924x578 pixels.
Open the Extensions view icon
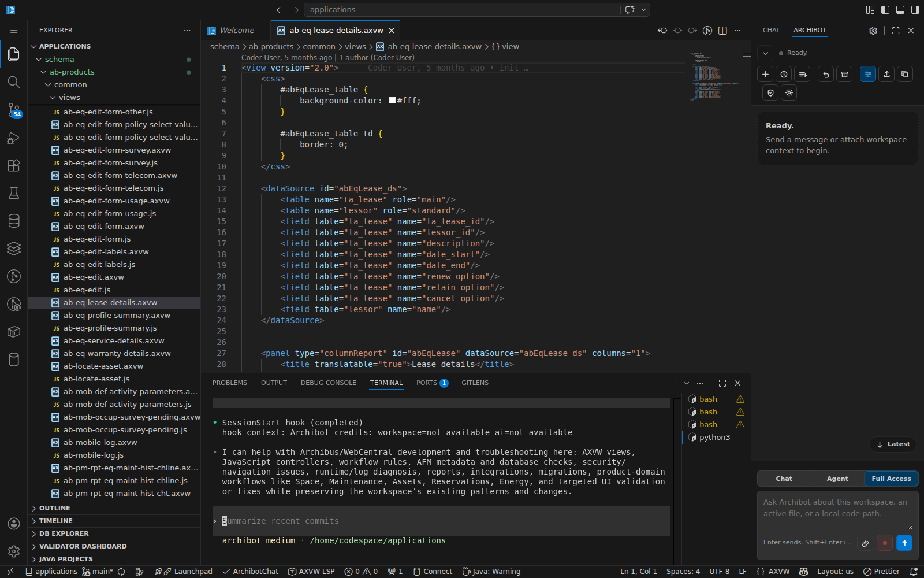coord(14,165)
